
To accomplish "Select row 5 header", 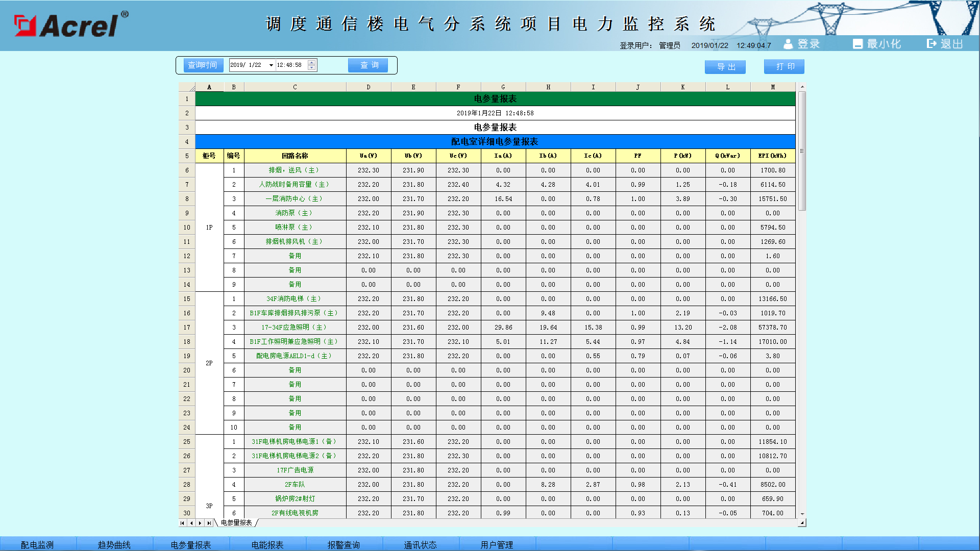I will click(187, 156).
